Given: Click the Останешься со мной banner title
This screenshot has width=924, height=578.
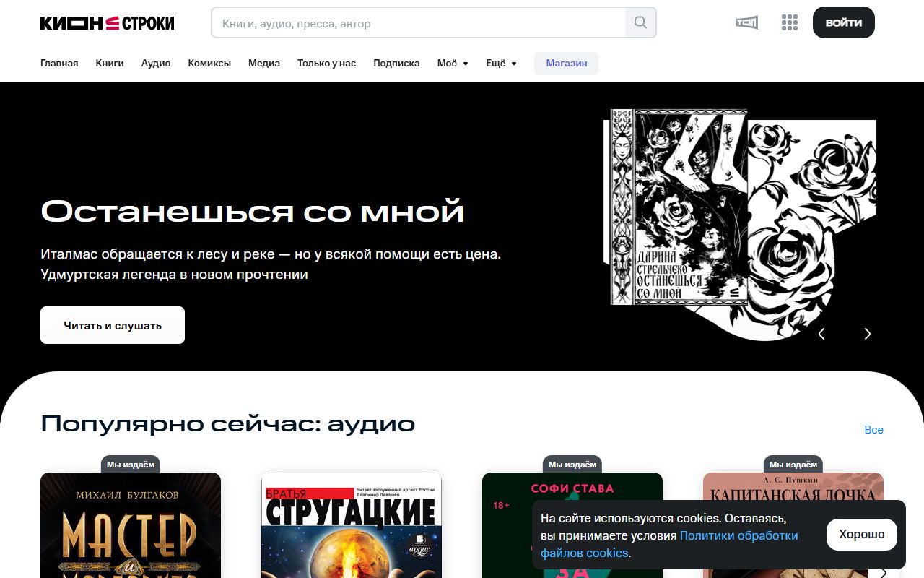Looking at the screenshot, I should (252, 212).
